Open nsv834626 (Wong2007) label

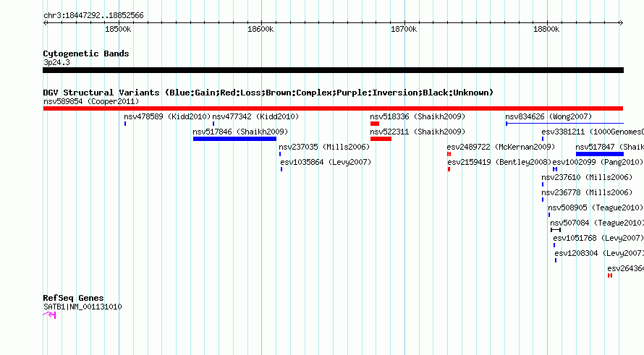[548, 116]
